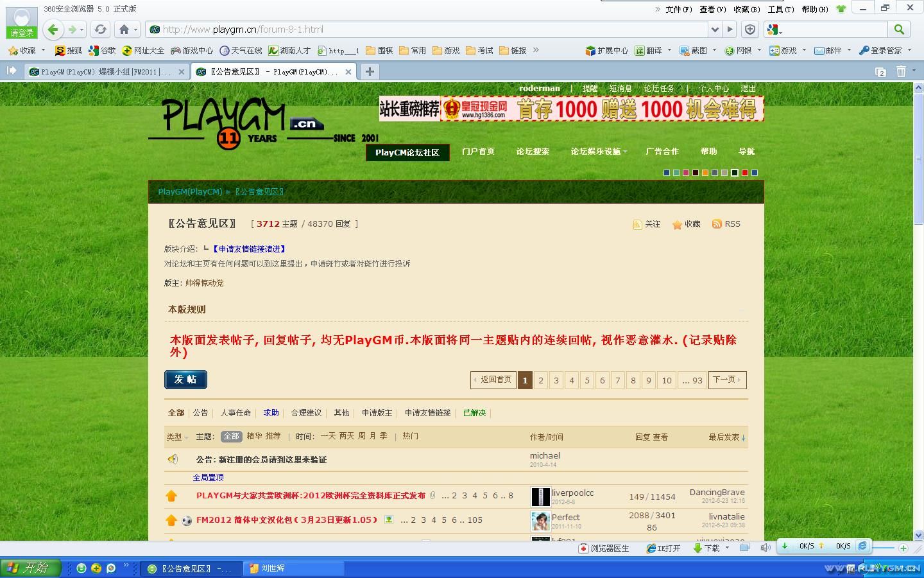Image resolution: width=924 pixels, height=578 pixels.
Task: Show more bookmarks with the » overflow arrow
Action: click(x=536, y=49)
